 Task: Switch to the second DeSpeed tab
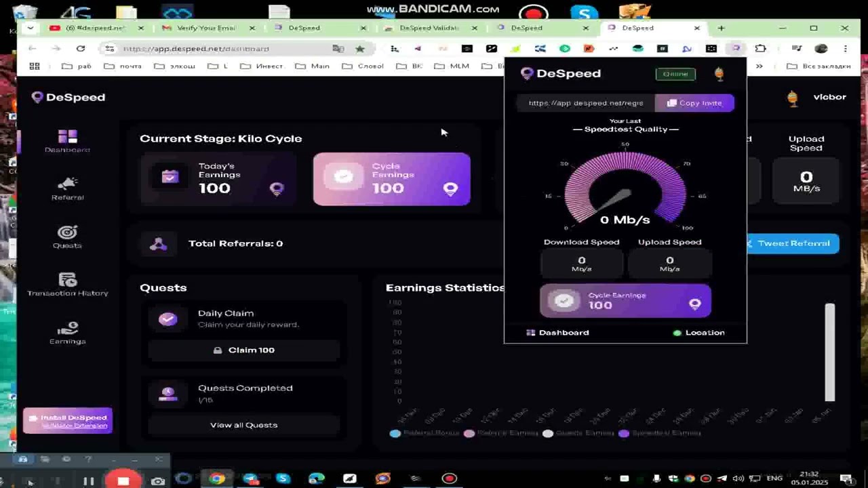[542, 28]
